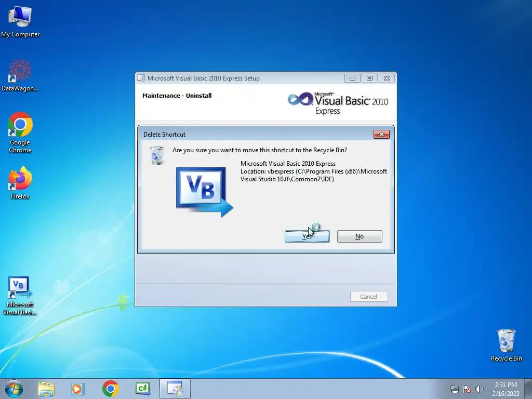Click the 'Maintenance - Uninstall' heading
The width and height of the screenshot is (532, 399).
tap(177, 96)
